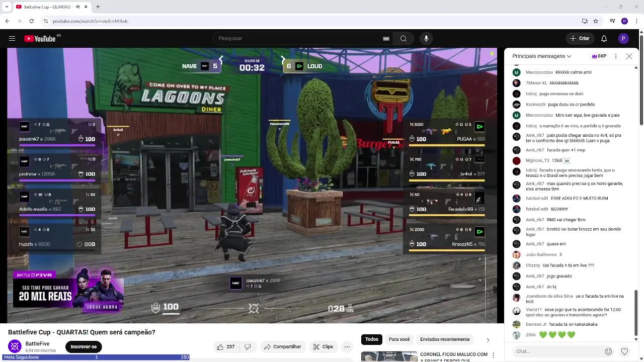Mute the Battlefive Cup browser tab
Viewport: 644px width, 362px height.
pos(77,7)
